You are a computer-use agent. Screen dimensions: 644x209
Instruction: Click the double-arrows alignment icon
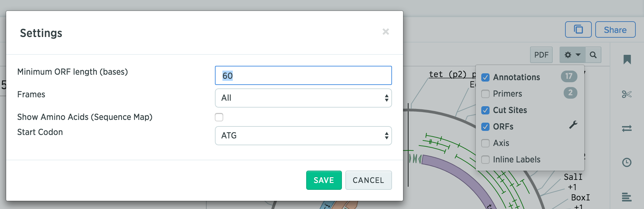click(627, 128)
